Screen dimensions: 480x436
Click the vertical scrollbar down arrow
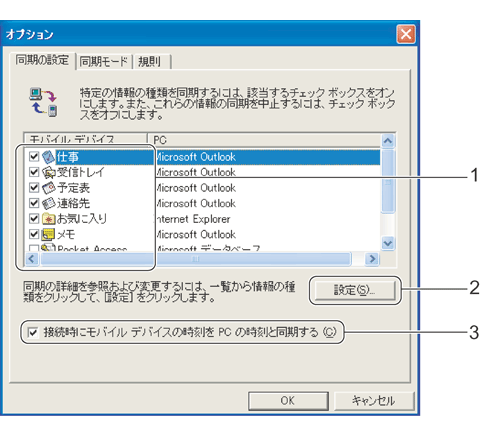coord(388,243)
